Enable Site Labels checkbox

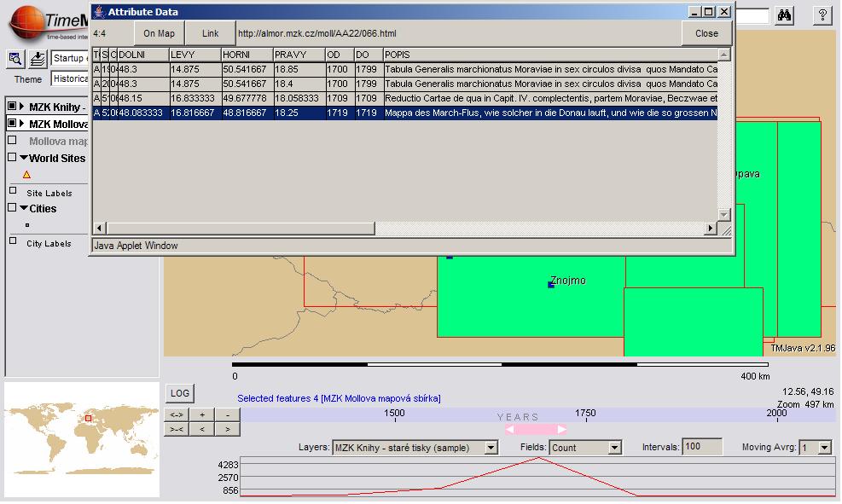(x=13, y=190)
